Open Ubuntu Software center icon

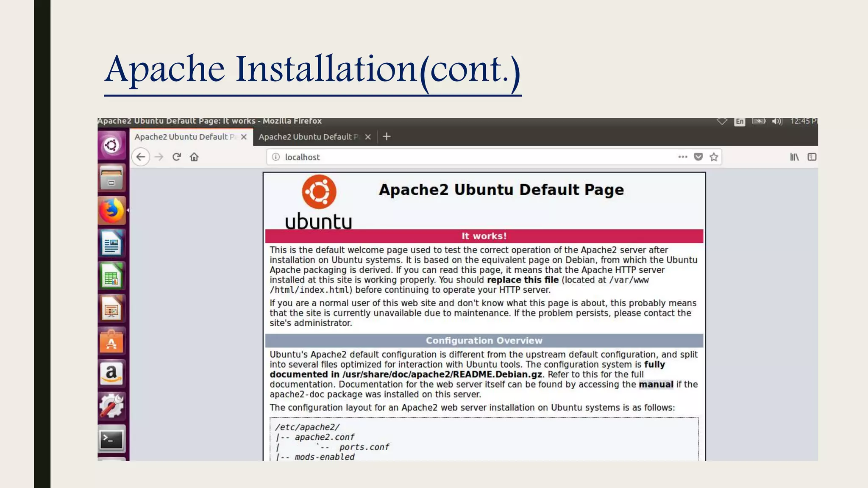pyautogui.click(x=112, y=341)
